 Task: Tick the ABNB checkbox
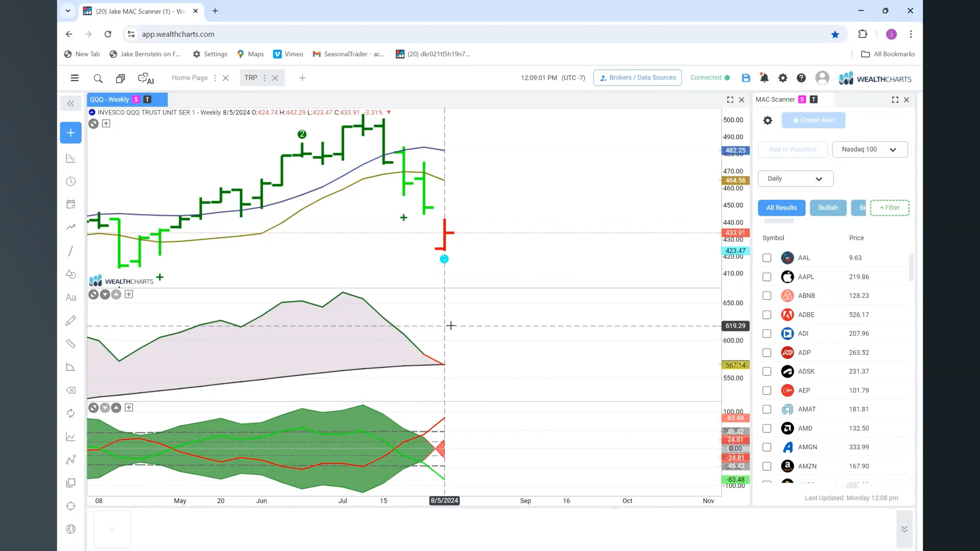click(x=767, y=296)
